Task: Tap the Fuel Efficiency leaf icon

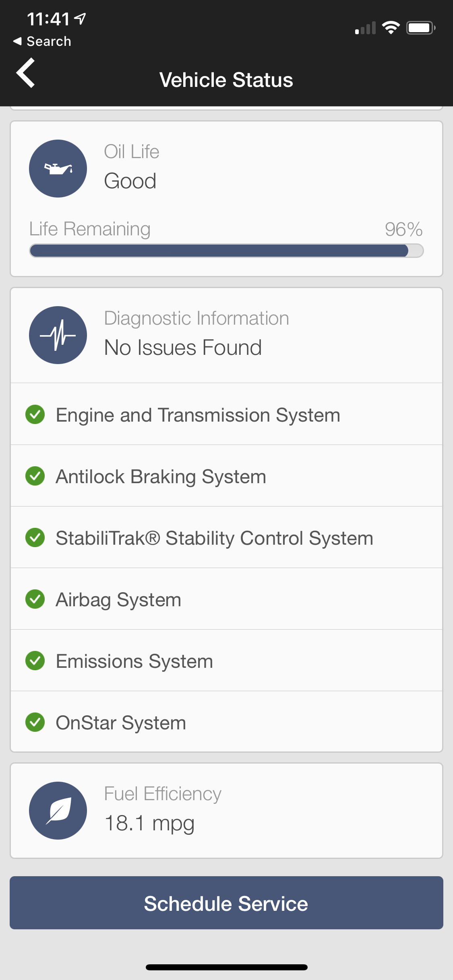Action: [58, 811]
